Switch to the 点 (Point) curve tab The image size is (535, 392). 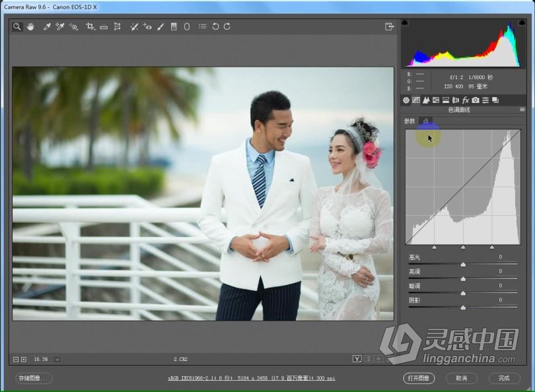[x=426, y=121]
